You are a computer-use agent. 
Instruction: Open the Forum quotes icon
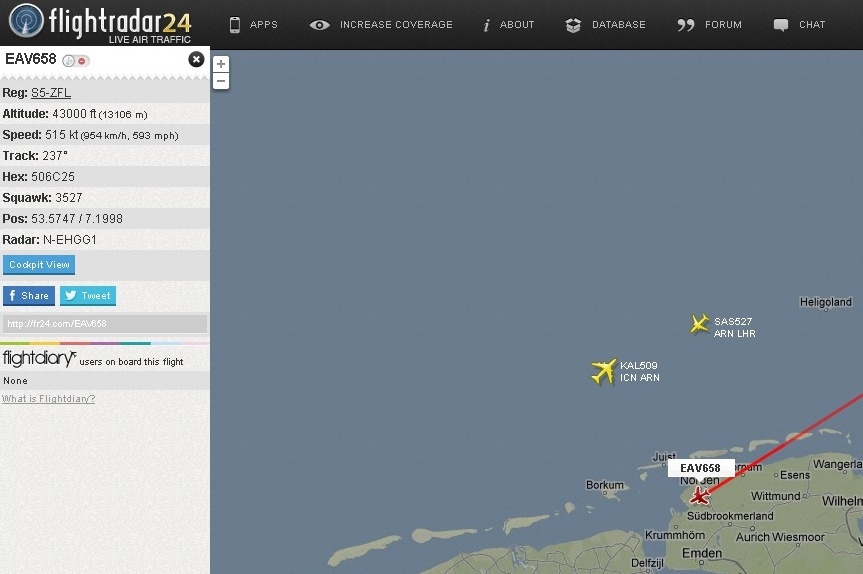[686, 25]
